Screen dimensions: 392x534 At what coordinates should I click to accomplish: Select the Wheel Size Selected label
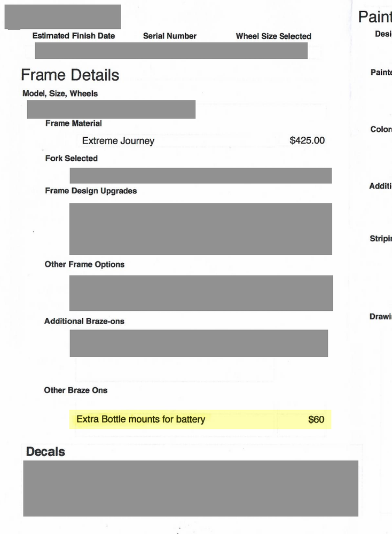tap(273, 36)
